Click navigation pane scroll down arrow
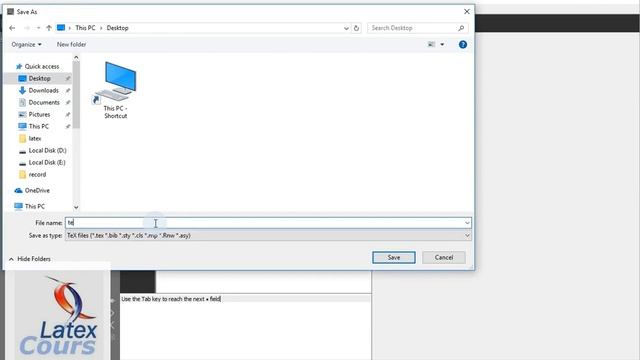The width and height of the screenshot is (640, 360). point(76,208)
